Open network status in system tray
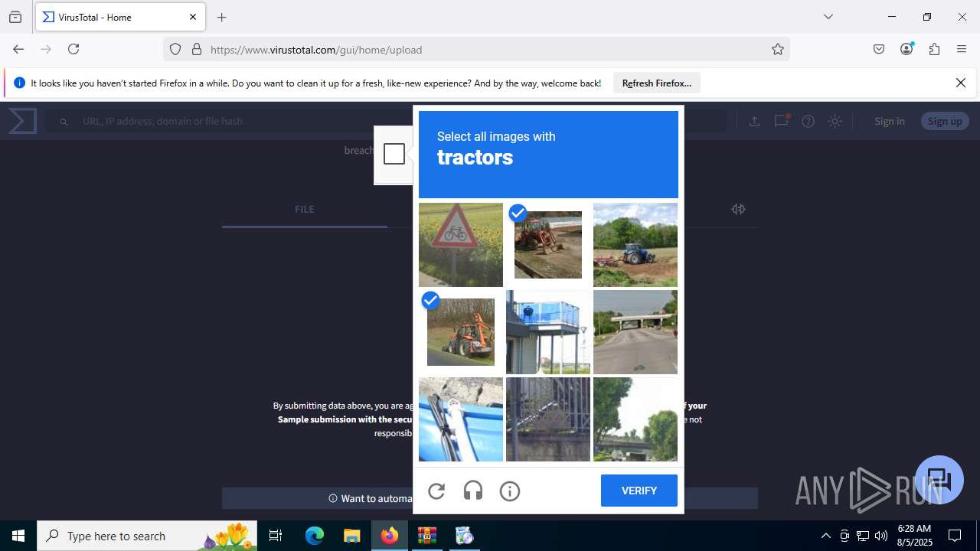 [x=863, y=536]
